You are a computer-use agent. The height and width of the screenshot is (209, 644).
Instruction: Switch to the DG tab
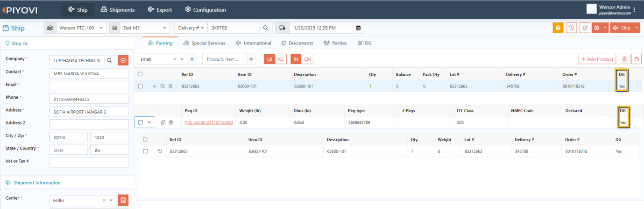tap(364, 43)
